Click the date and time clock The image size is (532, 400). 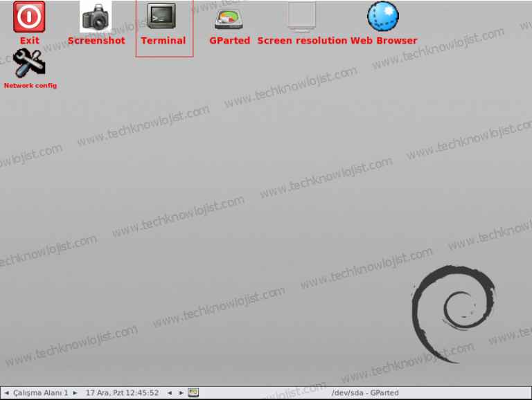point(122,393)
